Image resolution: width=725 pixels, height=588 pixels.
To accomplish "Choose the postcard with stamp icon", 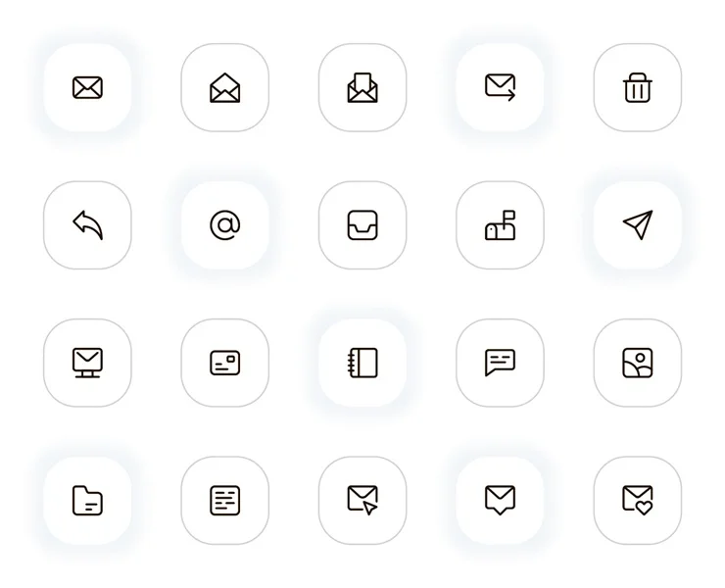I will coord(224,363).
